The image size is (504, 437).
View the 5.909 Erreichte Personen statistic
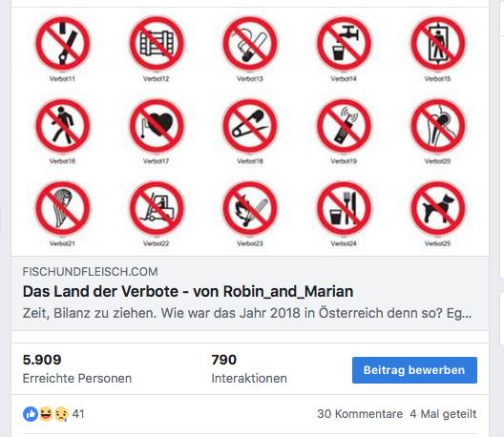coord(77,369)
